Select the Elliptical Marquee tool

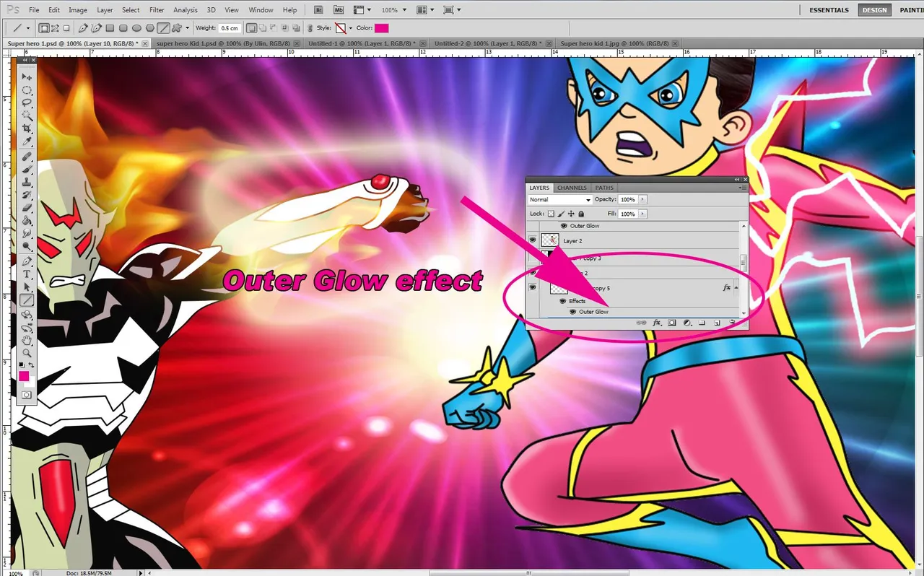click(27, 90)
